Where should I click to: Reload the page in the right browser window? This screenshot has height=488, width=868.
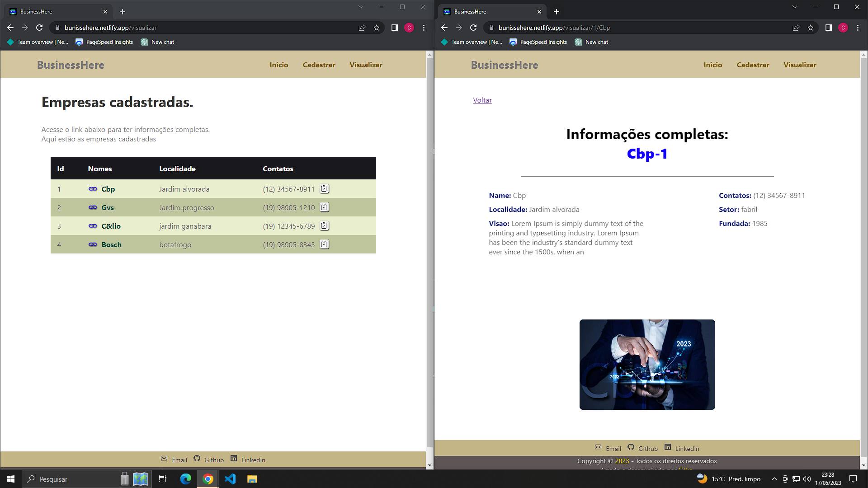(x=473, y=28)
